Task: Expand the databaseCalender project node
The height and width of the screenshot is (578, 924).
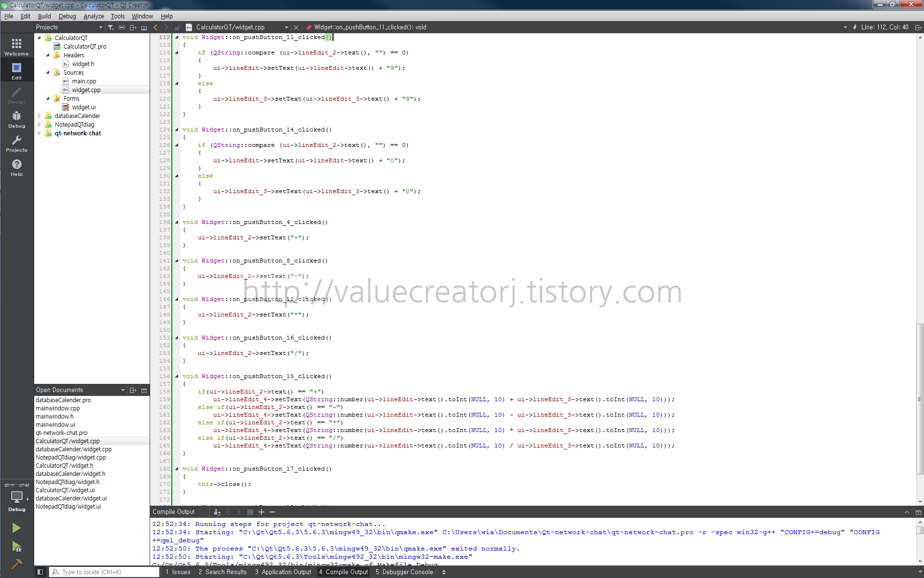Action: [x=39, y=116]
